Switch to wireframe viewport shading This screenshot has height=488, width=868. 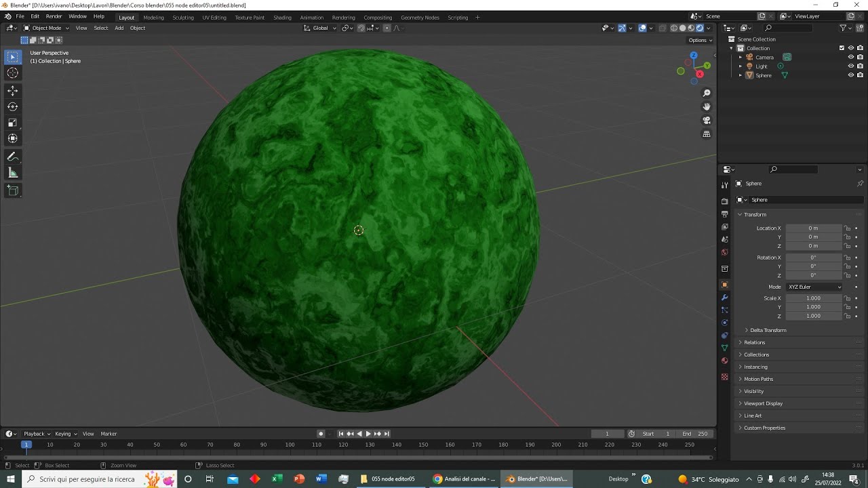coord(674,28)
